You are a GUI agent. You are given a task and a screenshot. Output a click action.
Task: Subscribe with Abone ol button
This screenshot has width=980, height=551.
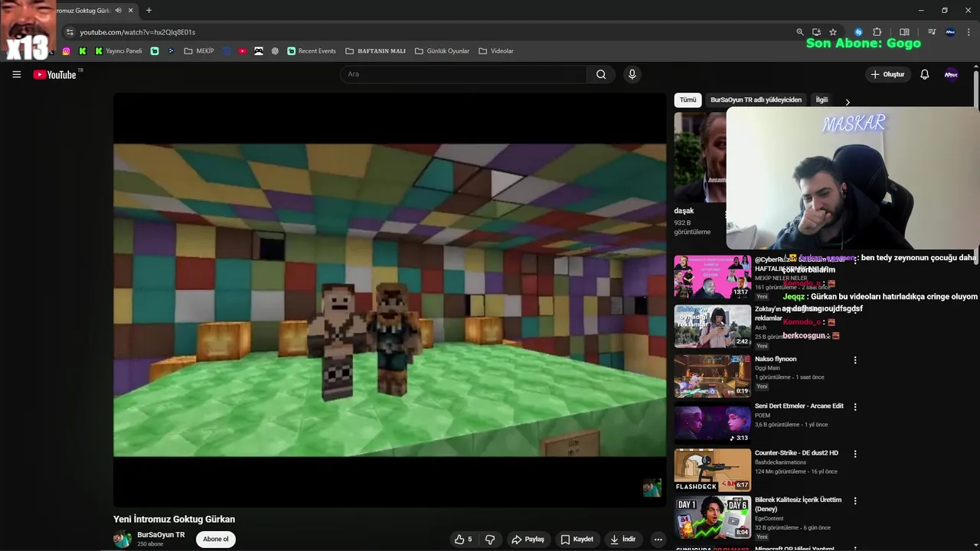pos(216,540)
